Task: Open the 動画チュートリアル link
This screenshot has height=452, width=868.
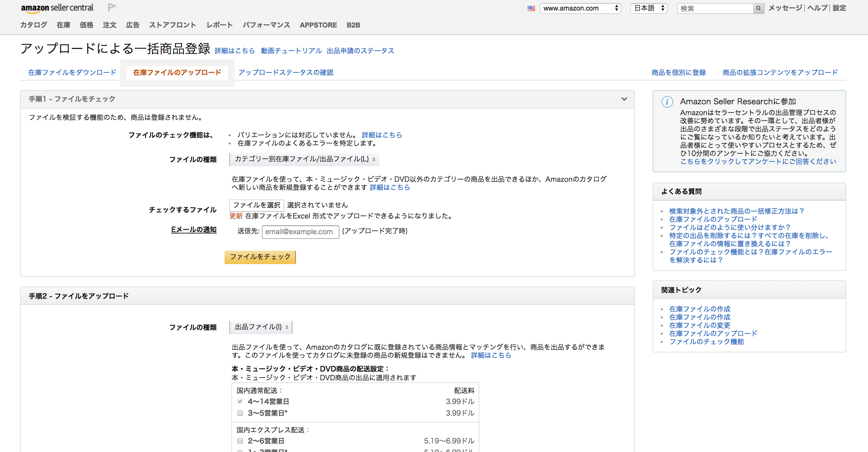Action: pos(291,51)
